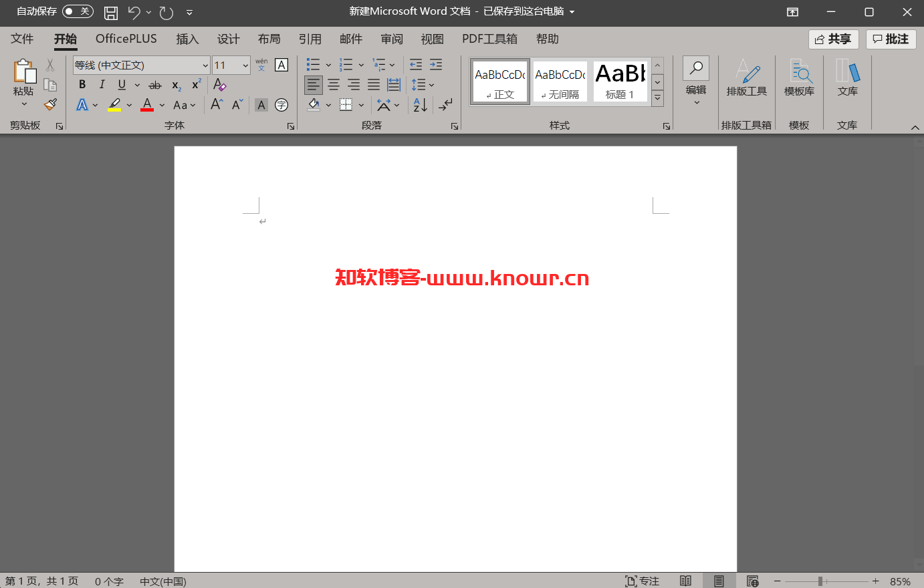Open the 编辑 search icon
Image resolution: width=924 pixels, height=588 pixels.
696,68
